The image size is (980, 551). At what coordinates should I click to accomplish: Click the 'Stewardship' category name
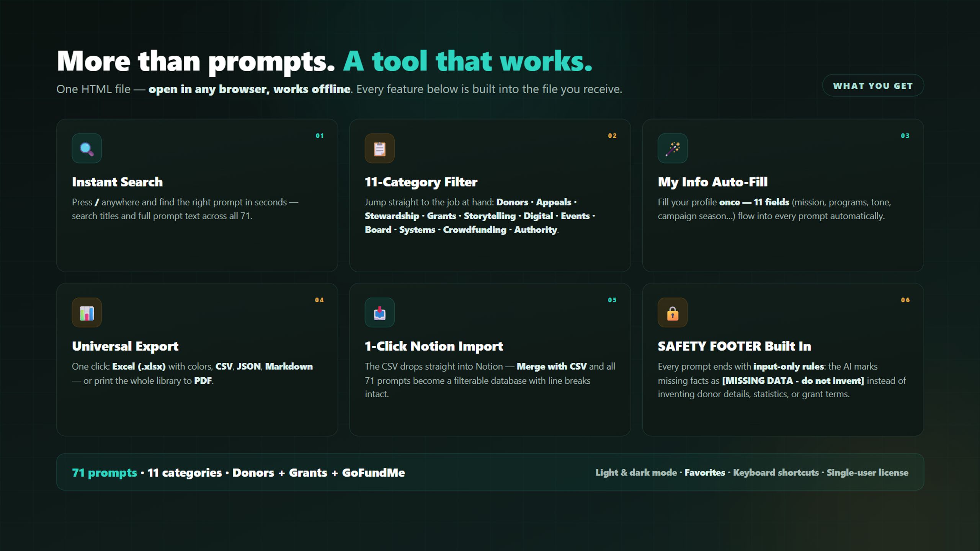tap(392, 216)
